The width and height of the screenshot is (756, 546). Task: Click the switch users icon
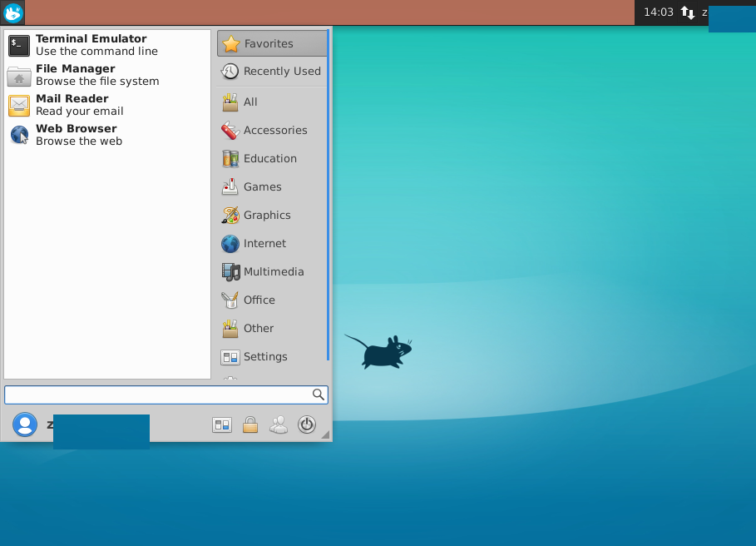pos(279,424)
